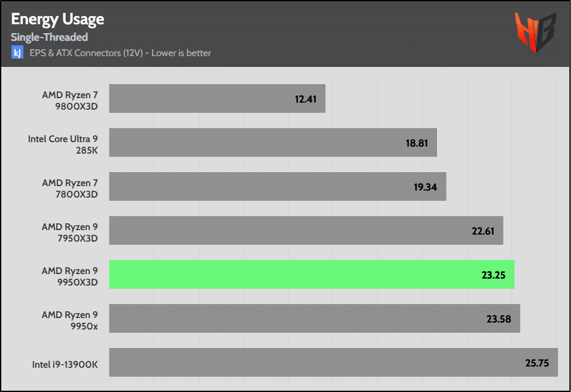Click the 12.41 value on the bar

[x=306, y=99]
